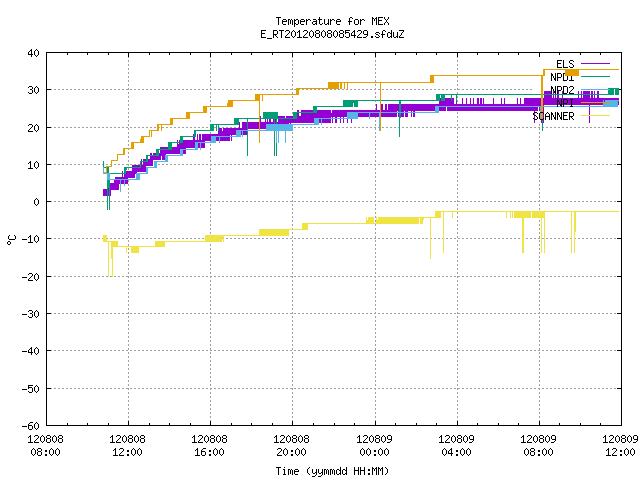
Task: Click the 40 y-axis tick label
Action: pos(33,53)
